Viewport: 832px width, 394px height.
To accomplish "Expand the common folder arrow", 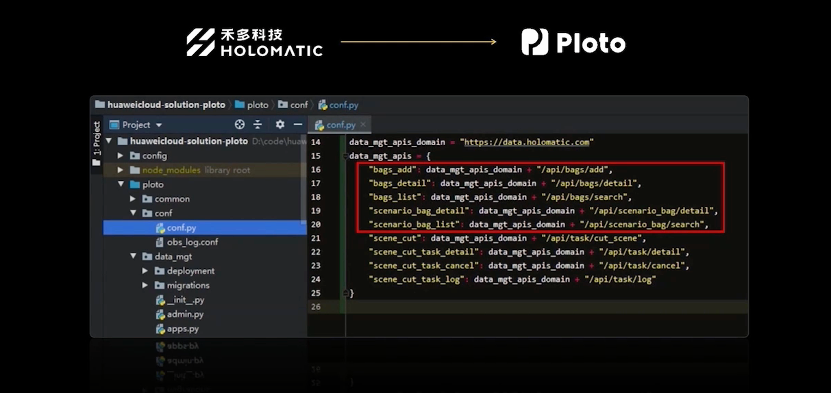I will click(133, 199).
